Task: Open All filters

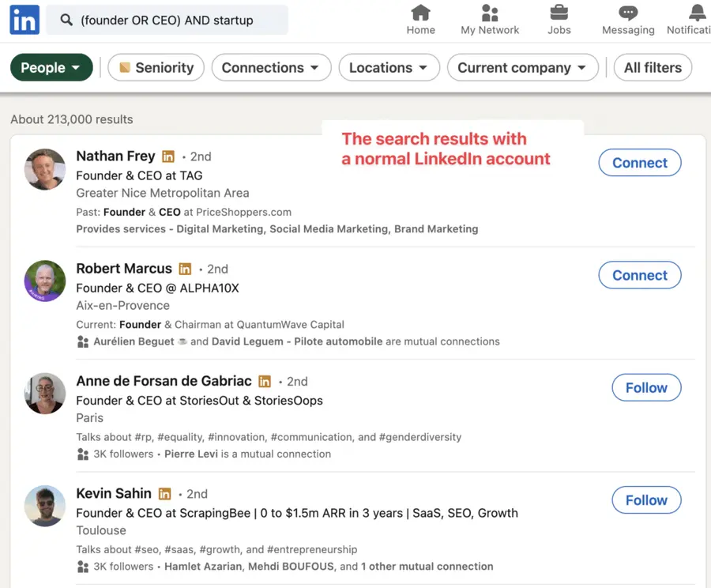Action: click(653, 68)
